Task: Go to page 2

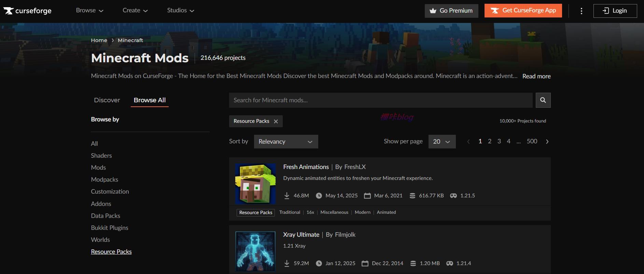Action: point(490,141)
